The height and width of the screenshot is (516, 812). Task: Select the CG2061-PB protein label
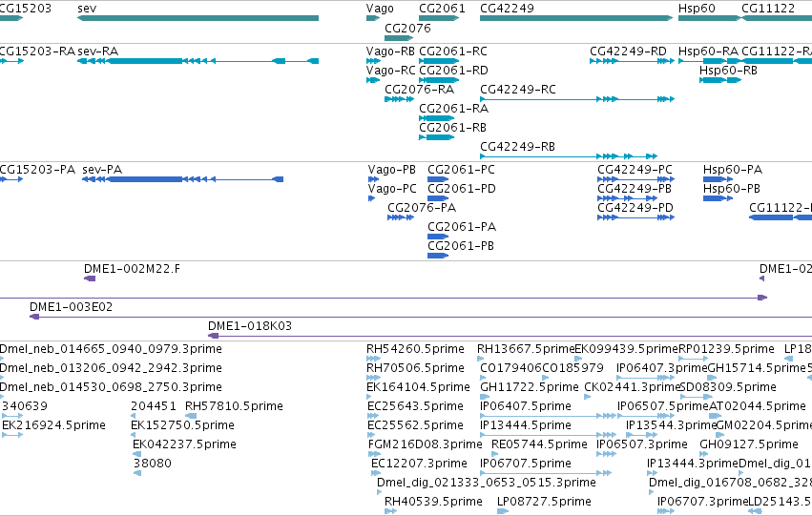tap(461, 246)
